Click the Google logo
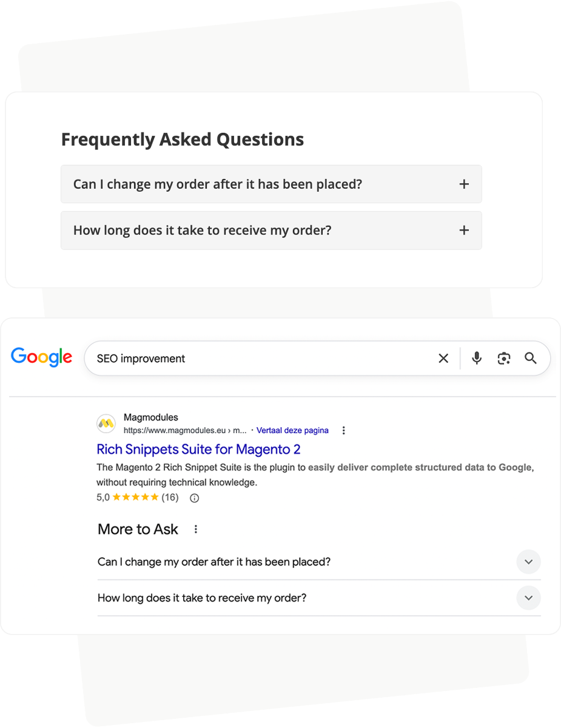Screen dimensions: 561x728 tap(41, 357)
